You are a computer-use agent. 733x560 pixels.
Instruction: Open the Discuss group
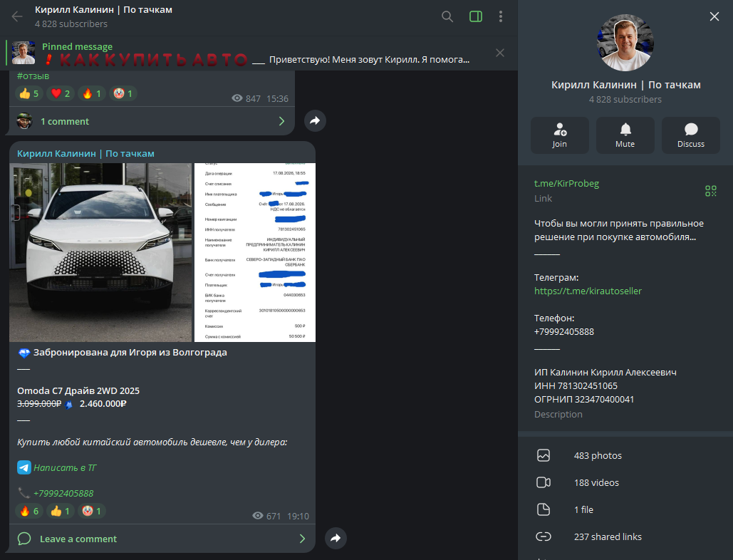[x=690, y=135]
